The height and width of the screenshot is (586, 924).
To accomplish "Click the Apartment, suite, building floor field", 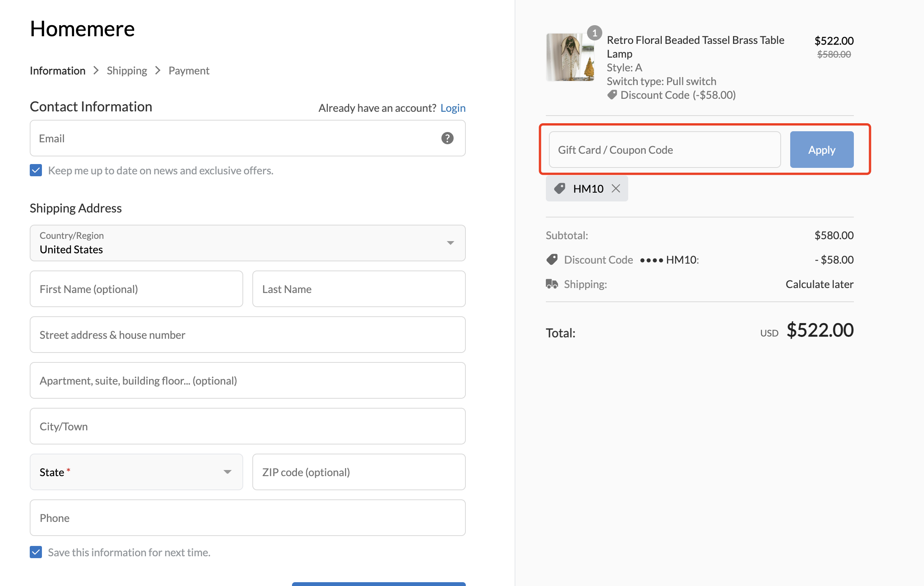I will coord(247,380).
